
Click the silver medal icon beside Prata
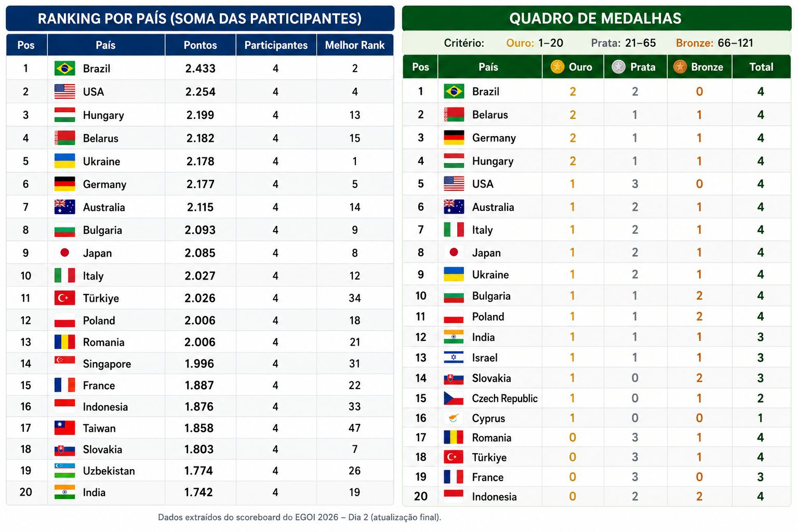pos(618,67)
